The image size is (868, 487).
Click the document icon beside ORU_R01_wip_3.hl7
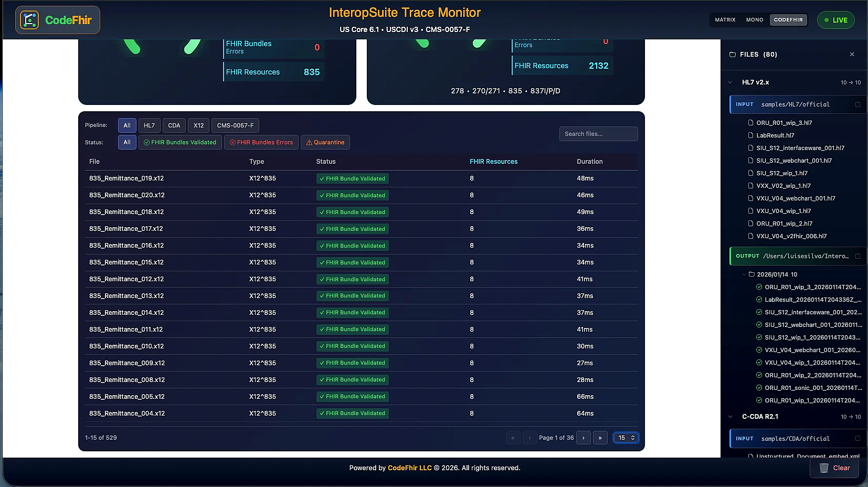[x=751, y=122]
